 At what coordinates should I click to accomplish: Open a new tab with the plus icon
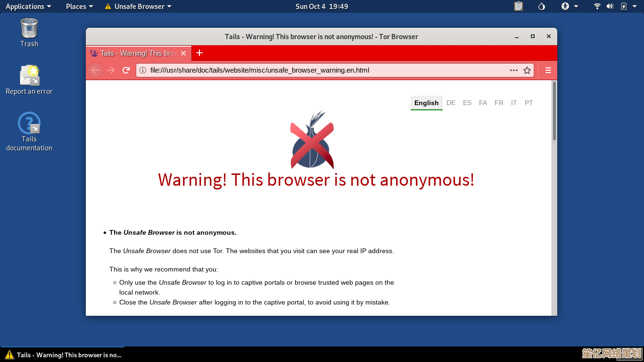pyautogui.click(x=199, y=53)
